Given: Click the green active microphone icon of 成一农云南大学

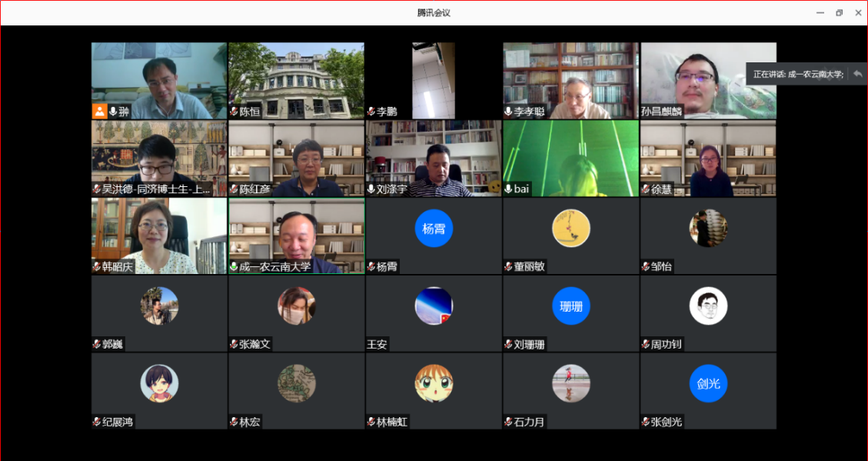Looking at the screenshot, I should point(234,267).
